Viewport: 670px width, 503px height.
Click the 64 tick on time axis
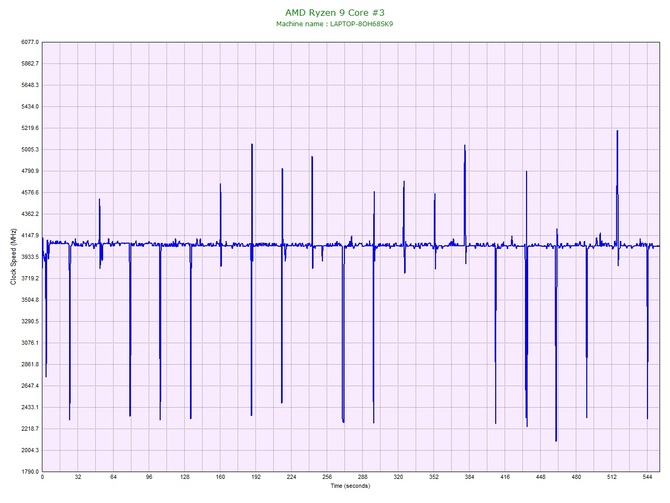(x=113, y=477)
